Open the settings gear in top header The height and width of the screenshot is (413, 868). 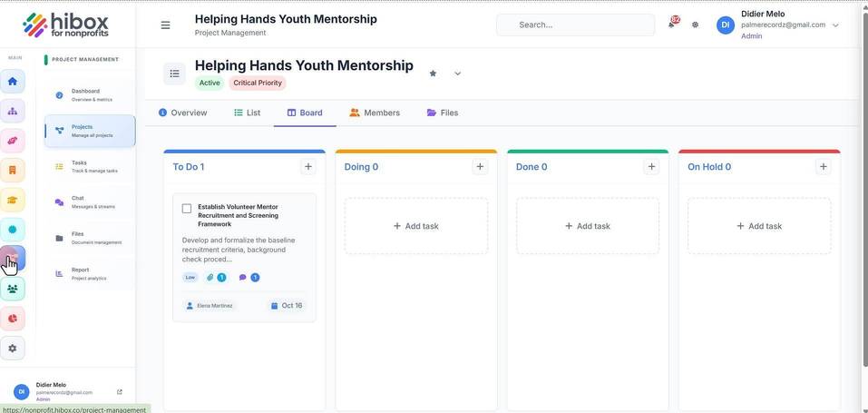pyautogui.click(x=696, y=25)
